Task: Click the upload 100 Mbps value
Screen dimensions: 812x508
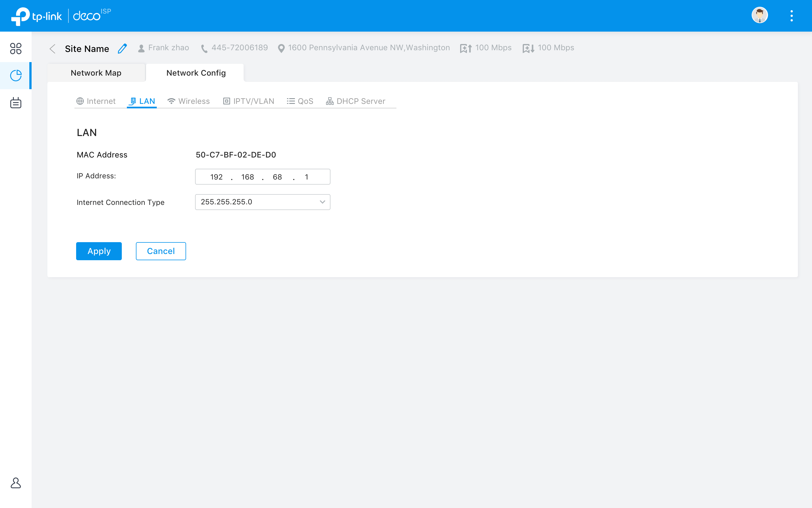Action: [493, 48]
